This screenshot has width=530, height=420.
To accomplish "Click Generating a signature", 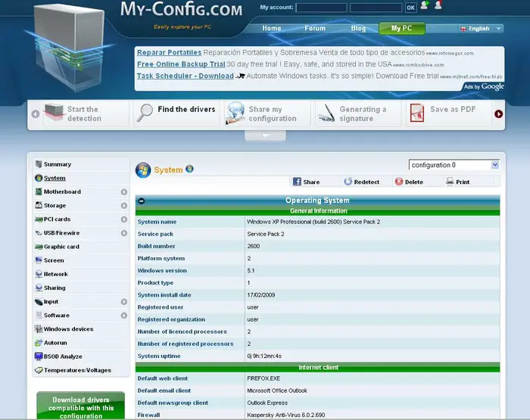I will point(357,114).
